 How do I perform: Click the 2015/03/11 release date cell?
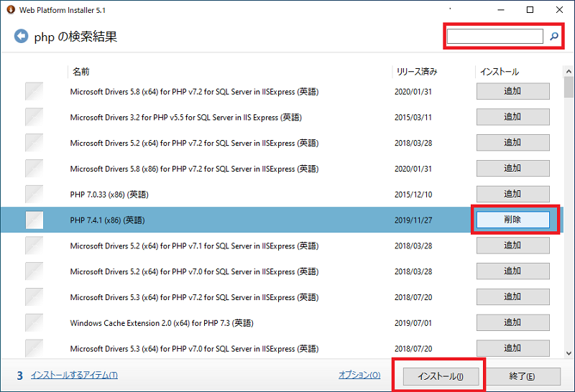point(413,117)
